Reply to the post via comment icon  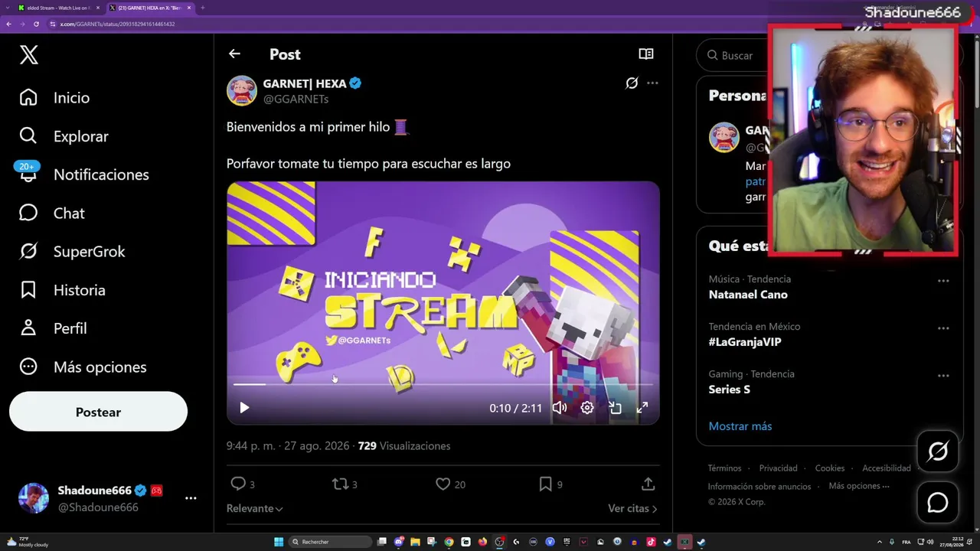point(239,484)
